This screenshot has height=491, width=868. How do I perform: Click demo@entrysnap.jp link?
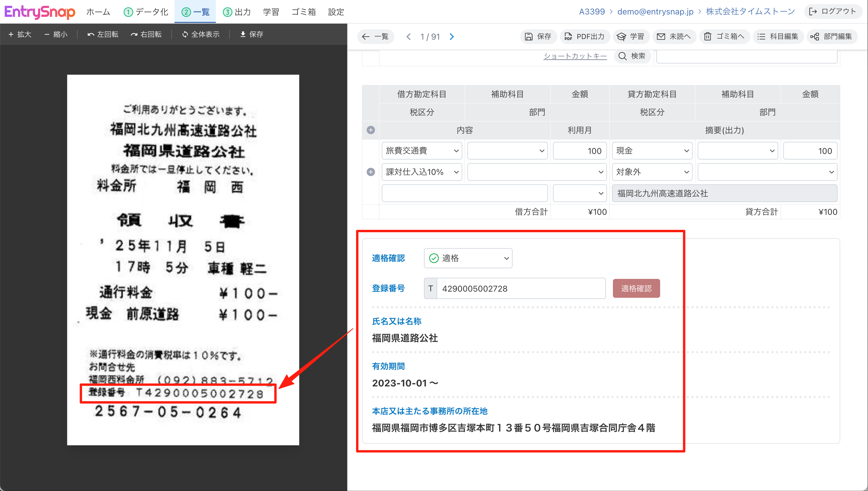[x=655, y=12]
